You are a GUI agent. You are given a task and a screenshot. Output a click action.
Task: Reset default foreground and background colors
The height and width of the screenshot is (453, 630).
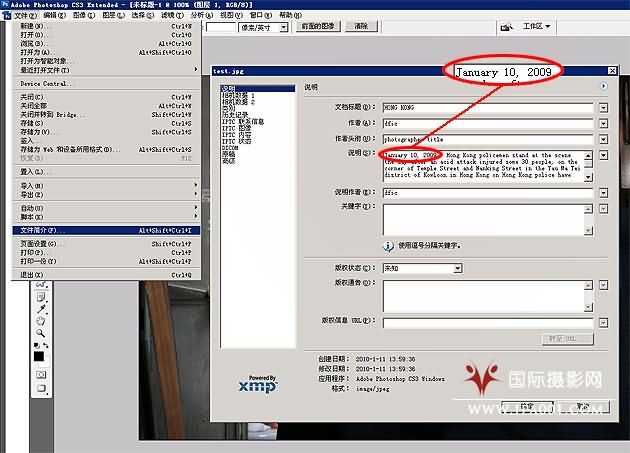(x=36, y=345)
